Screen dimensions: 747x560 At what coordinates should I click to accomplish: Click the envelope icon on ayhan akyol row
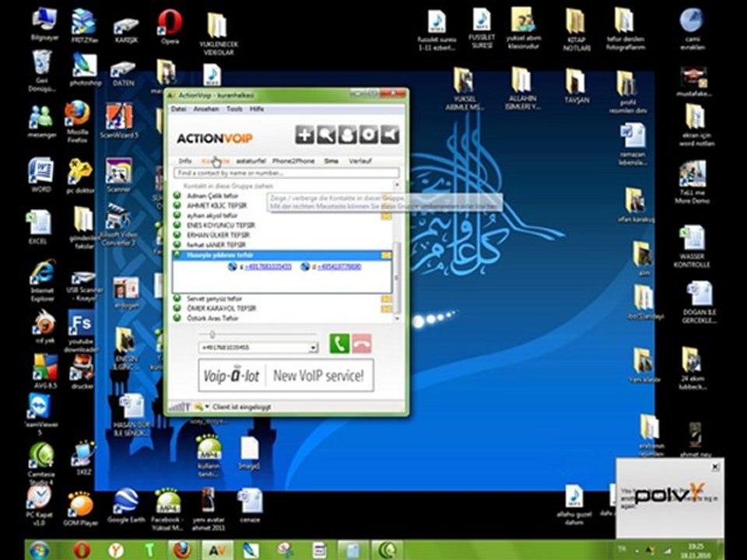tap(387, 216)
